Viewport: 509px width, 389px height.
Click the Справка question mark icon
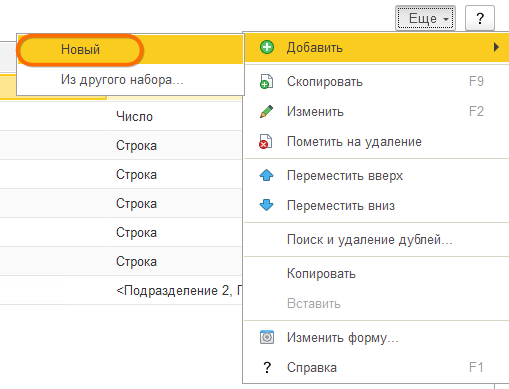click(267, 368)
